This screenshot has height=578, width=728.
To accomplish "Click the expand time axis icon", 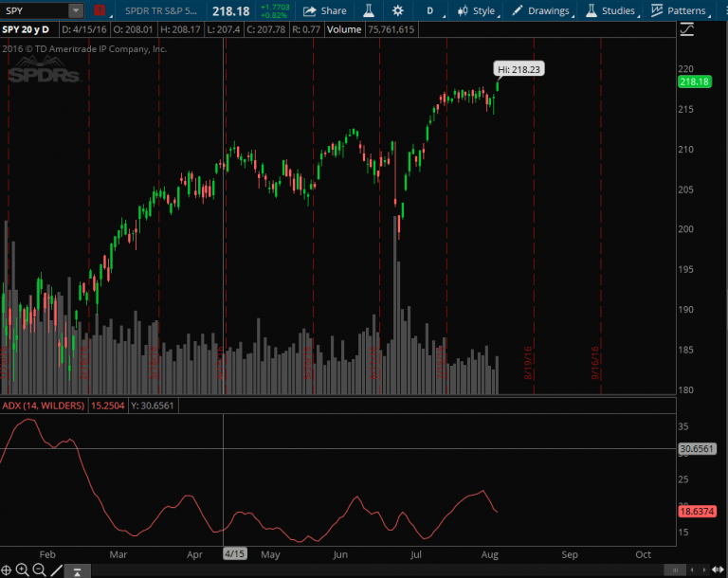I will pyautogui.click(x=718, y=569).
